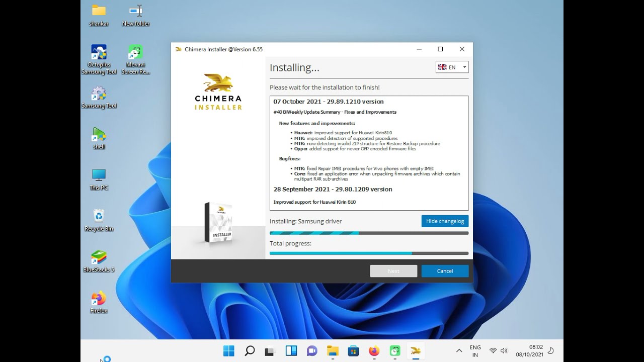Open File Explorer on taskbar
The width and height of the screenshot is (644, 362).
pyautogui.click(x=333, y=351)
